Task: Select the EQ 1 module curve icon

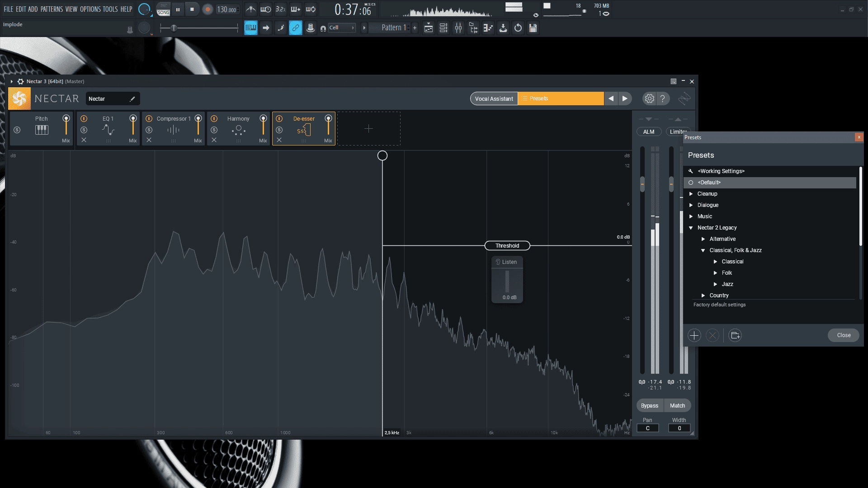Action: point(108,130)
